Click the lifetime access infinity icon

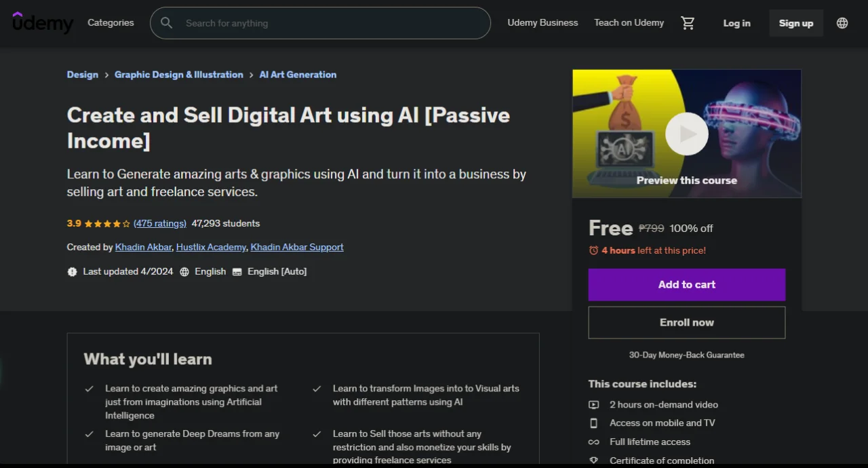[x=594, y=442]
